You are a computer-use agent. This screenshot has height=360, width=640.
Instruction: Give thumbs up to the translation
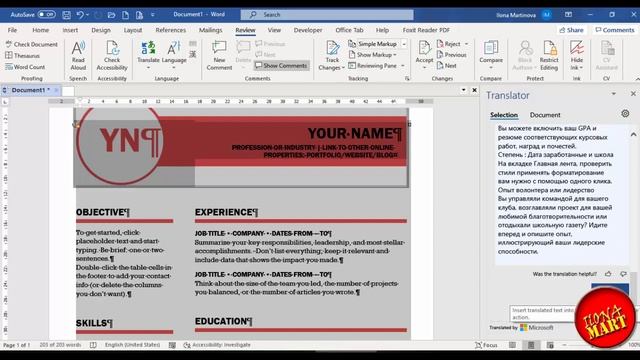pos(608,274)
